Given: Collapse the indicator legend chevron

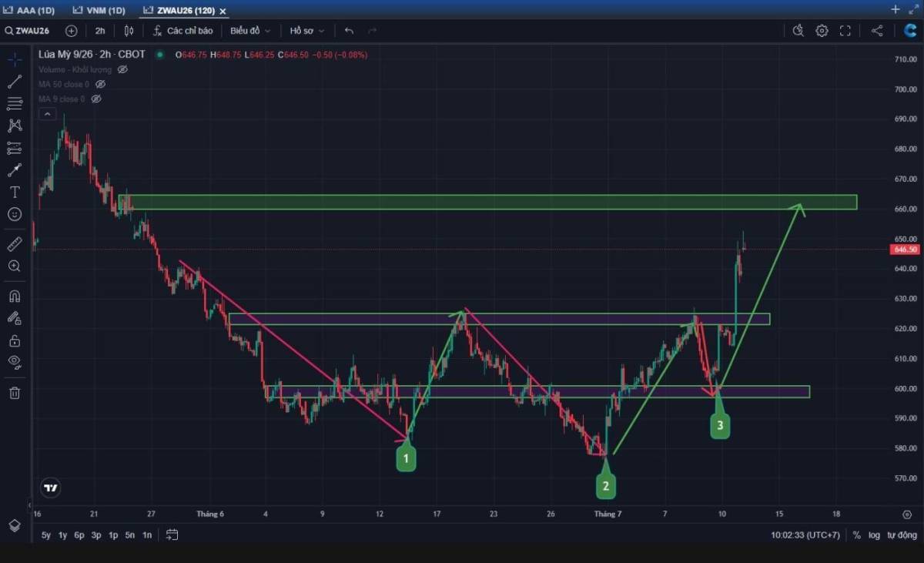Looking at the screenshot, I should pyautogui.click(x=47, y=114).
